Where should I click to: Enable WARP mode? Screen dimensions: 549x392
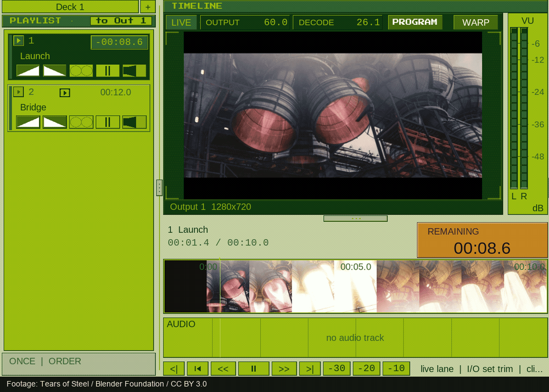[475, 23]
